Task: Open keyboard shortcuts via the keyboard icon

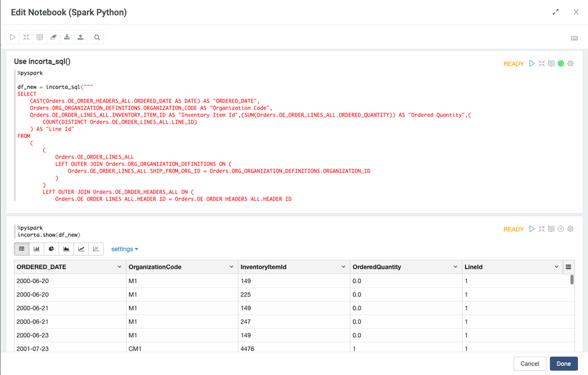Action: pyautogui.click(x=574, y=38)
